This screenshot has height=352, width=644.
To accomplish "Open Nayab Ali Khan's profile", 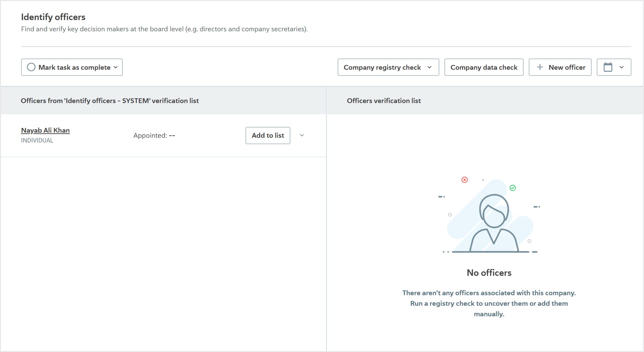I will [45, 130].
